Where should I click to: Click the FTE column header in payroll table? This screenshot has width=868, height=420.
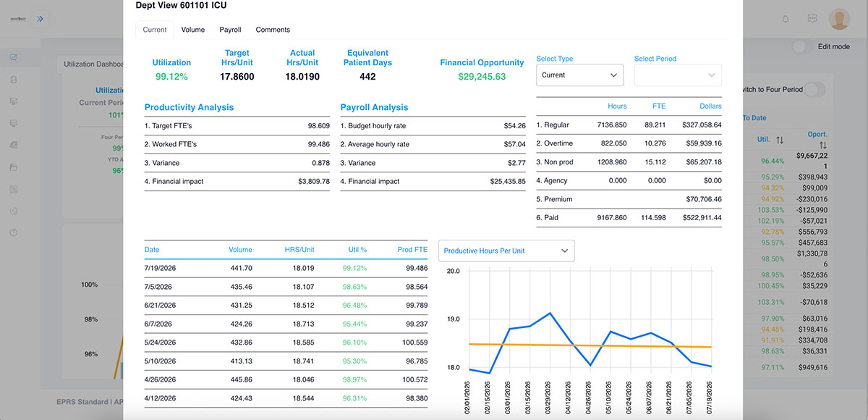point(658,106)
